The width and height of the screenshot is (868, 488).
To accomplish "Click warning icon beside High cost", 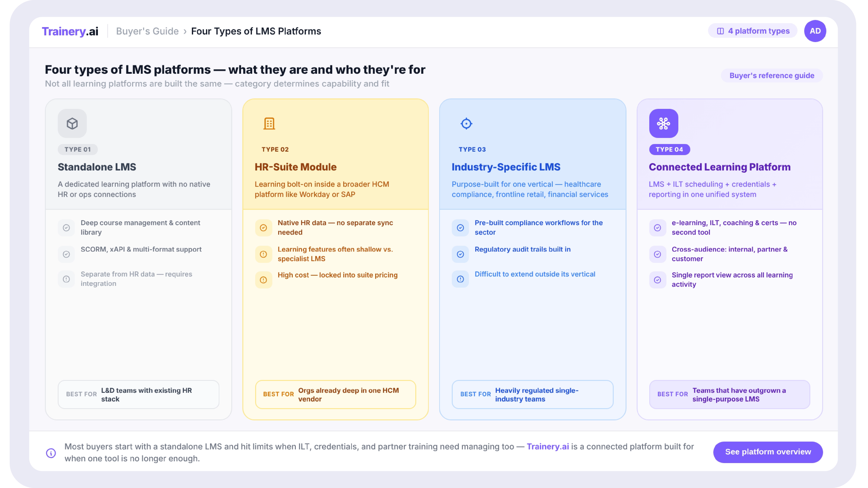I will tap(263, 280).
